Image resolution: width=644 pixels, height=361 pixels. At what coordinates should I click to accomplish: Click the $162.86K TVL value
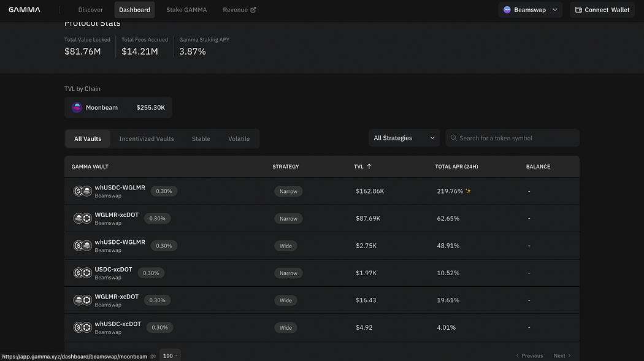[370, 191]
